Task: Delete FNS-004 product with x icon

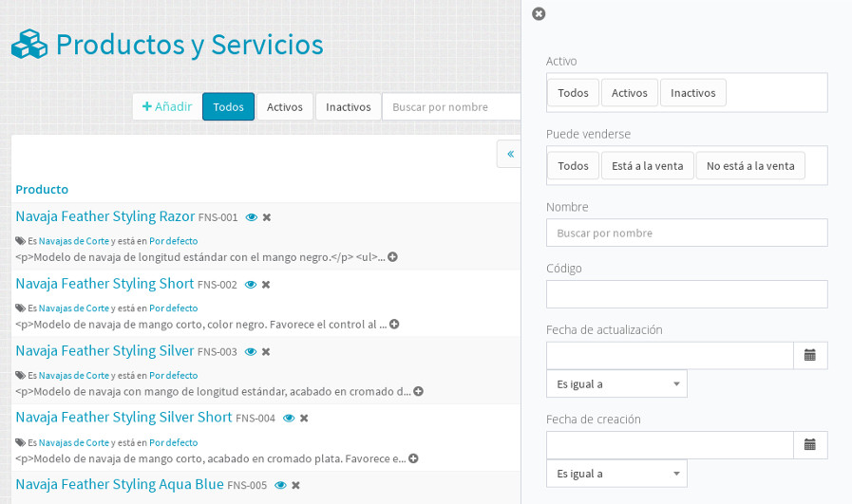Action: click(x=304, y=419)
